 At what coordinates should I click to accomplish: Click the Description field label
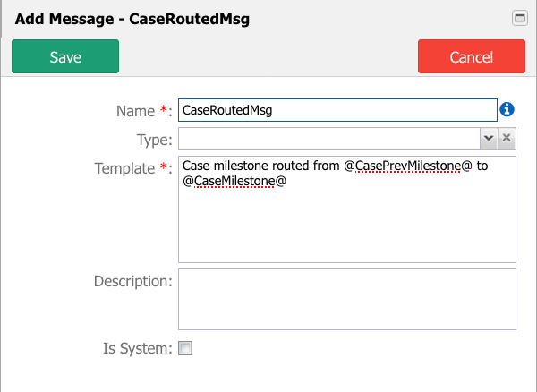pyautogui.click(x=132, y=281)
